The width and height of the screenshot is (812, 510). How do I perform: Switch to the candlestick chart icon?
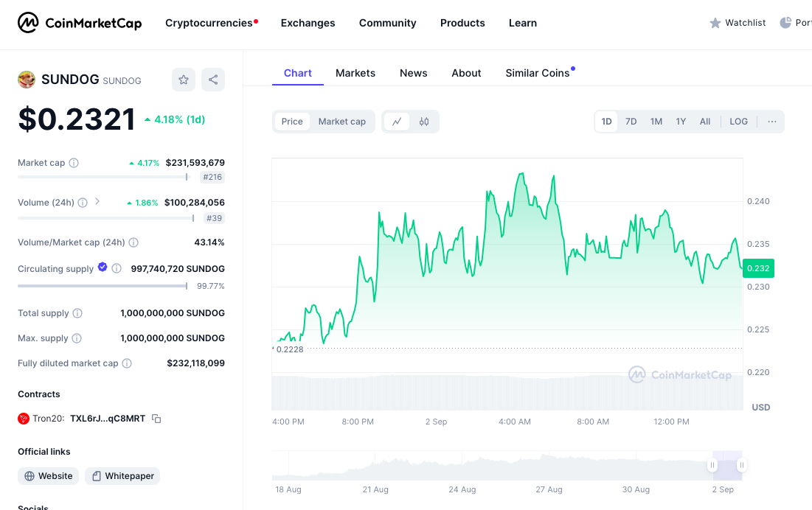(x=424, y=122)
